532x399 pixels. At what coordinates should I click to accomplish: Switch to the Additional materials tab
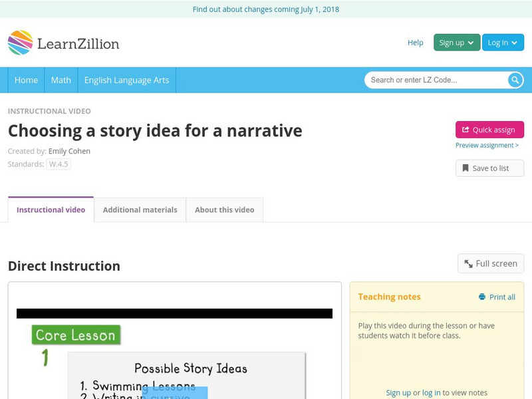tap(140, 209)
